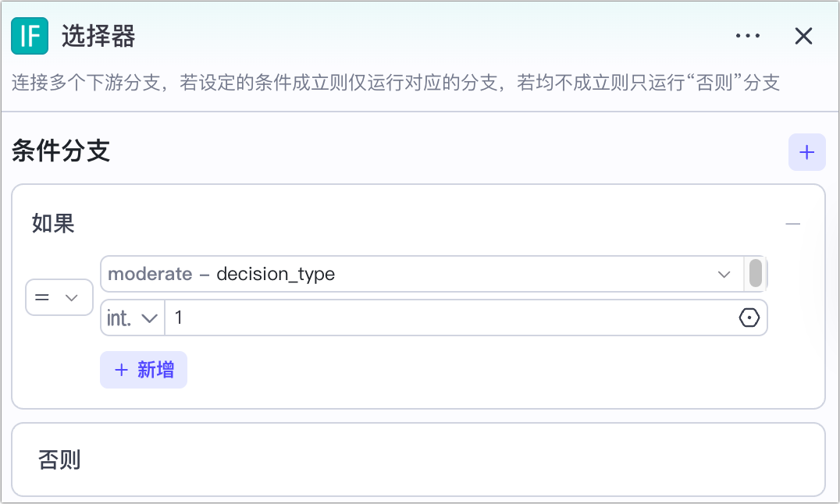The image size is (840, 504).
Task: Click the 如果 branch label
Action: tap(53, 224)
